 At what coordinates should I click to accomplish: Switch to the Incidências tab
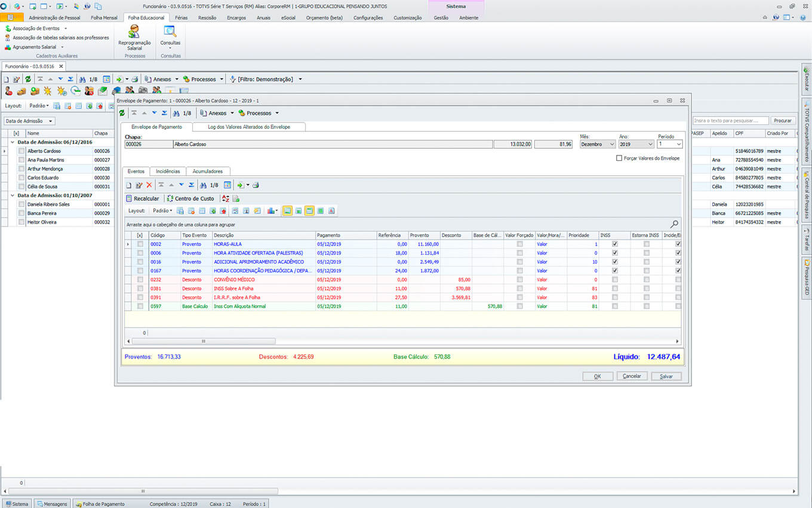click(x=168, y=172)
